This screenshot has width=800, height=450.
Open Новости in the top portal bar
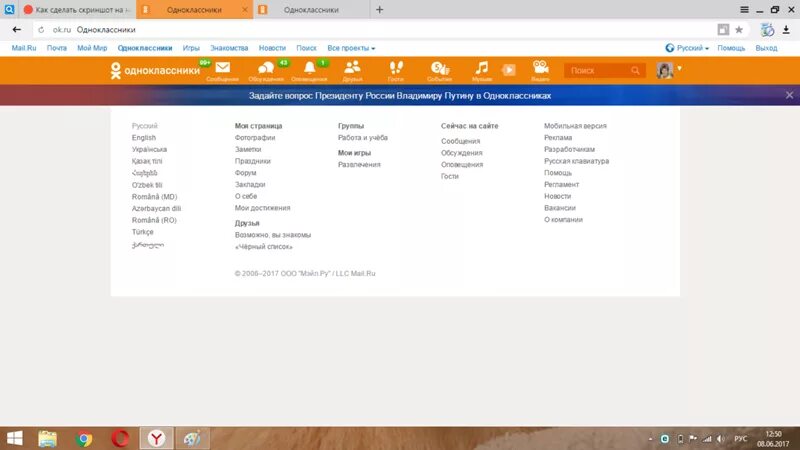[x=272, y=48]
